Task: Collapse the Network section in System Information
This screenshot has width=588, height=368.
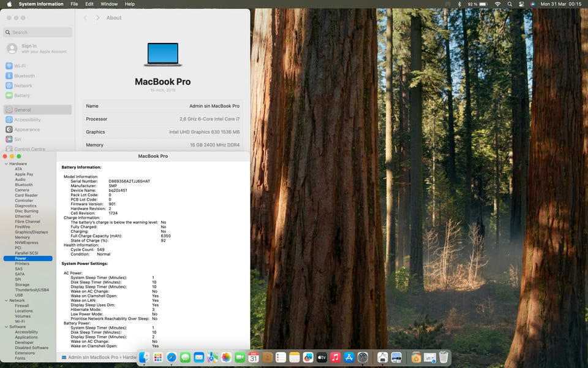Action: coord(6,301)
